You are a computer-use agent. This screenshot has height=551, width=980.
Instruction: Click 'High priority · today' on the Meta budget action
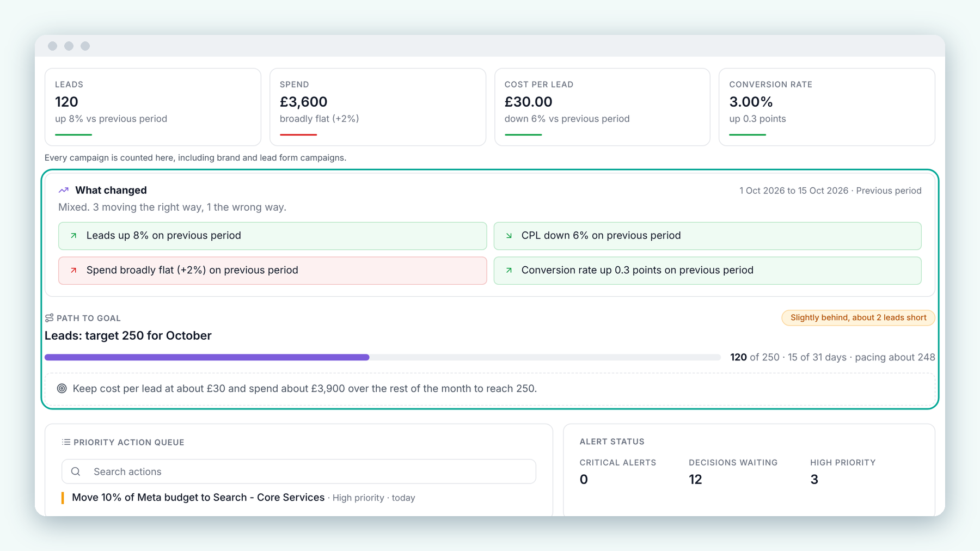[374, 498]
